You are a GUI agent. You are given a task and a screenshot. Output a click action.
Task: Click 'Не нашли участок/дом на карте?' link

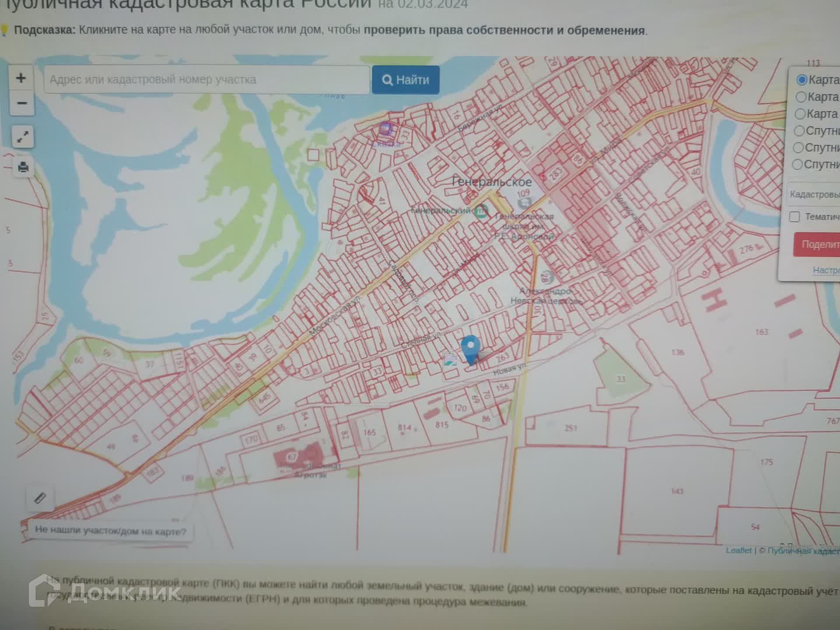pyautogui.click(x=110, y=531)
